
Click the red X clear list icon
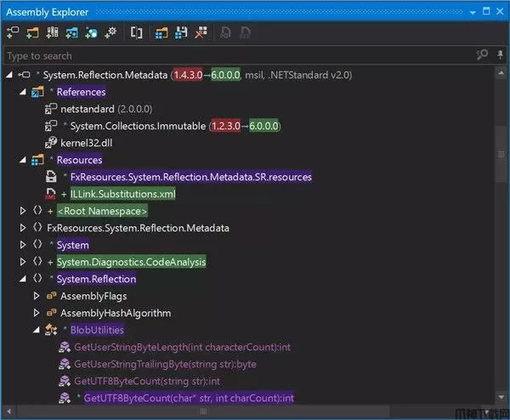click(201, 33)
